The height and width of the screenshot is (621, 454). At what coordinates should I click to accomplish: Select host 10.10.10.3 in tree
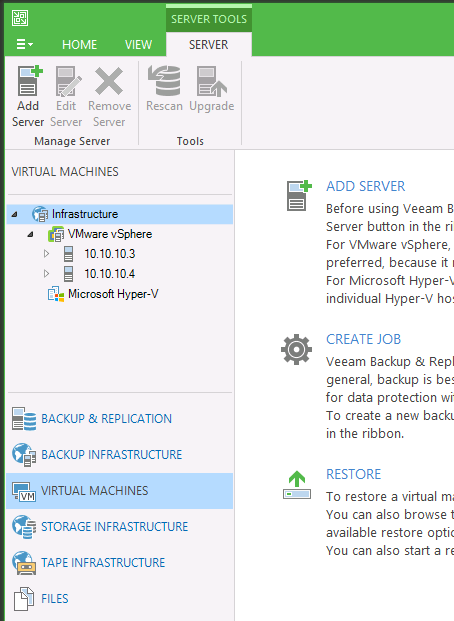[109, 254]
